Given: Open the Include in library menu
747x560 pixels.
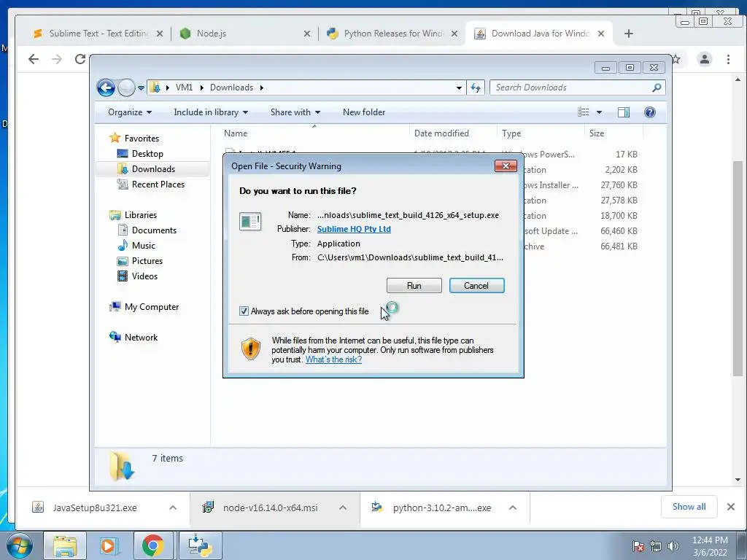Looking at the screenshot, I should [x=211, y=112].
